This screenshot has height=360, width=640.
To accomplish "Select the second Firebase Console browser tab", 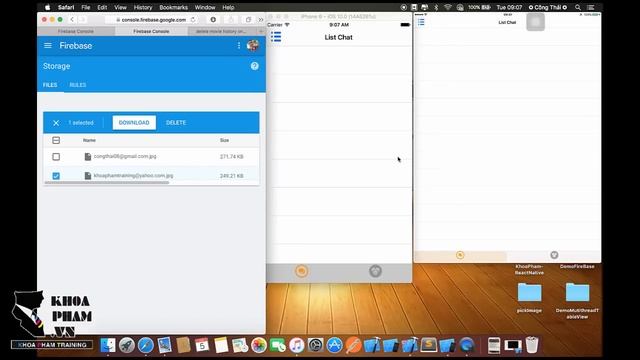I will [x=151, y=31].
